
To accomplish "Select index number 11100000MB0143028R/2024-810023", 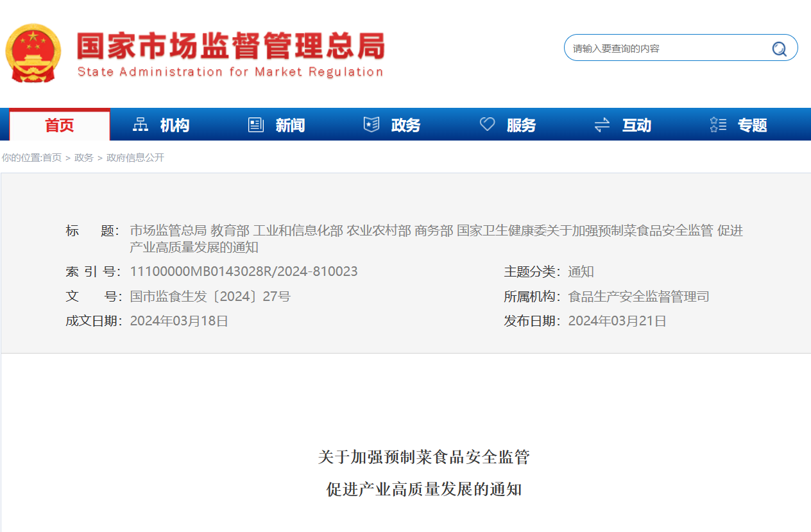I will (x=244, y=271).
